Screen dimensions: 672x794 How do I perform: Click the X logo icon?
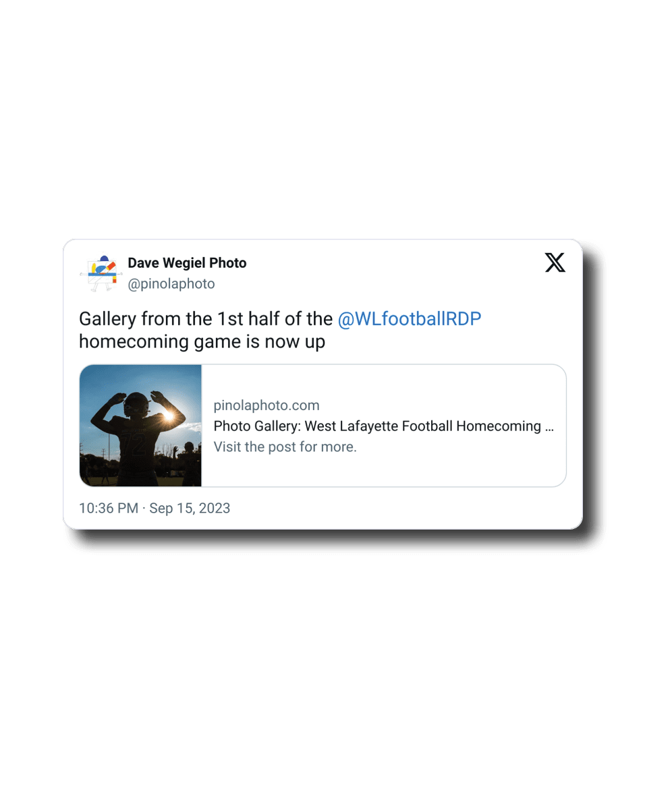555,262
